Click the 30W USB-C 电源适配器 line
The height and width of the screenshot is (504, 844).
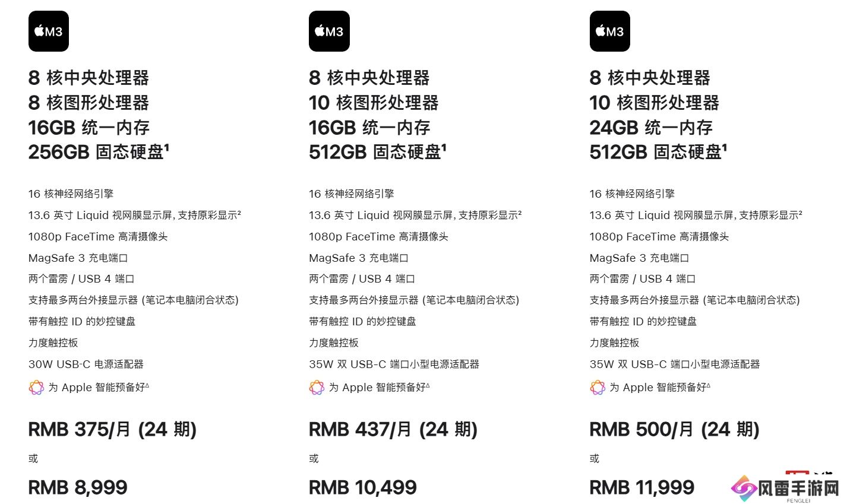pyautogui.click(x=86, y=364)
